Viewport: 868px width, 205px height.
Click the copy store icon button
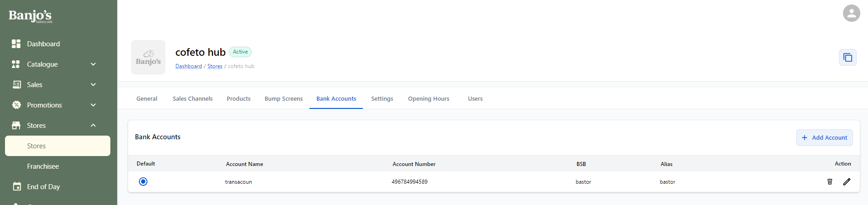click(847, 58)
